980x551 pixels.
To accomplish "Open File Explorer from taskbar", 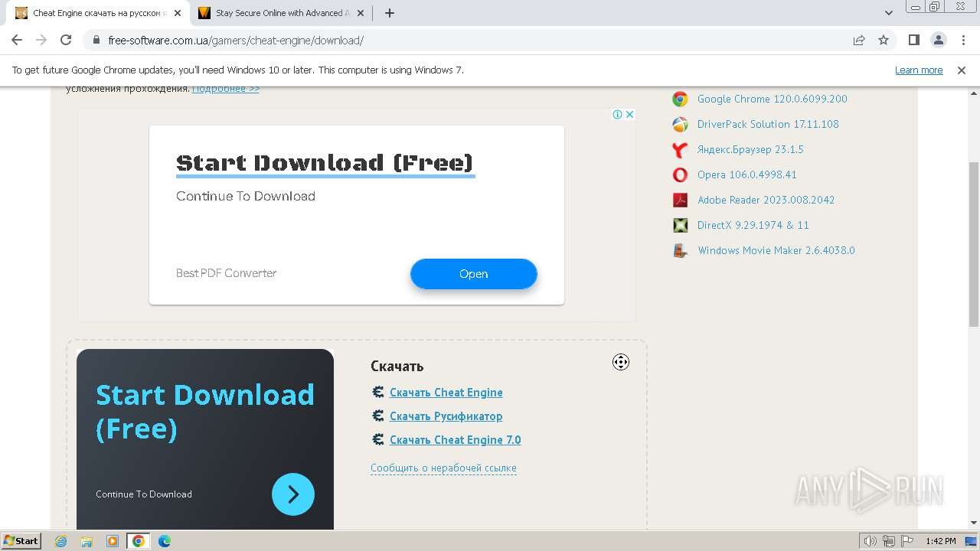I will pos(87,541).
